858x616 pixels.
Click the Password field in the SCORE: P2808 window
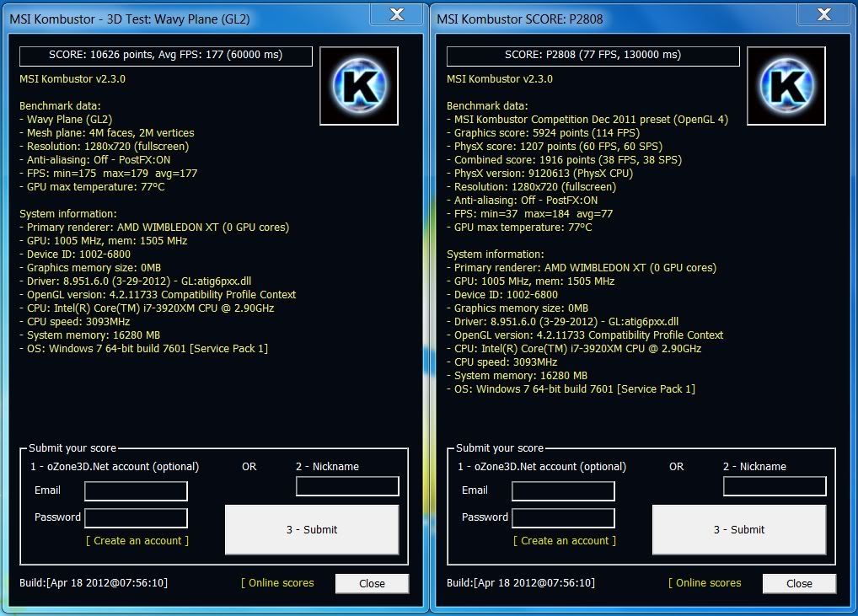(x=563, y=518)
